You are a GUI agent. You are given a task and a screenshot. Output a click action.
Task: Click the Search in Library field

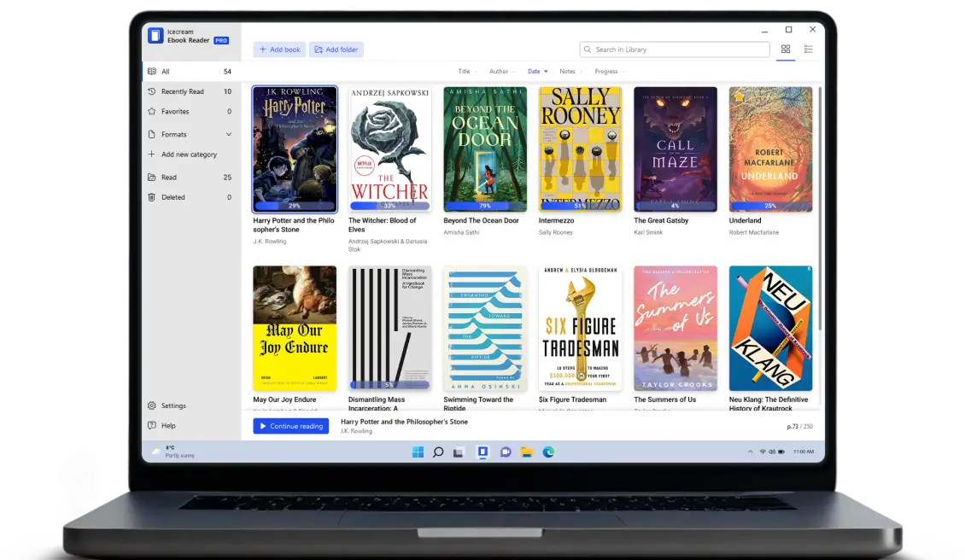coord(675,50)
